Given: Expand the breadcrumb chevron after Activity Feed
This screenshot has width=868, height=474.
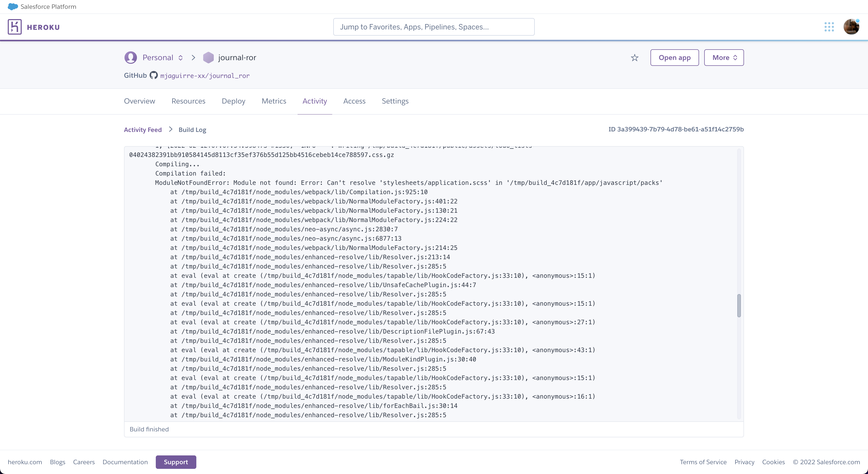Looking at the screenshot, I should point(170,129).
